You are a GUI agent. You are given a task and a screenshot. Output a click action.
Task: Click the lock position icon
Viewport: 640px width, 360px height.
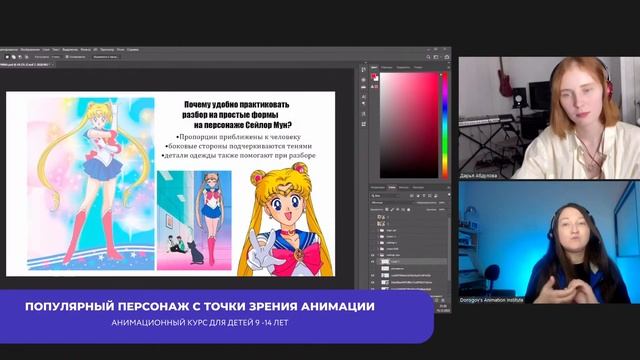(398, 209)
